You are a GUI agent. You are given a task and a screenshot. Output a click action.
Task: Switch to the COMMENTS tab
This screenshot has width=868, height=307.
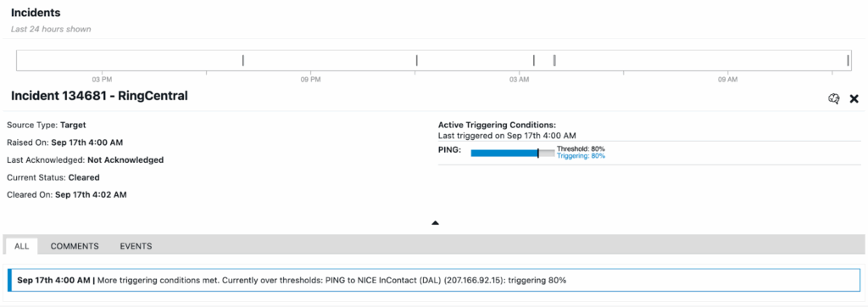[x=75, y=246]
